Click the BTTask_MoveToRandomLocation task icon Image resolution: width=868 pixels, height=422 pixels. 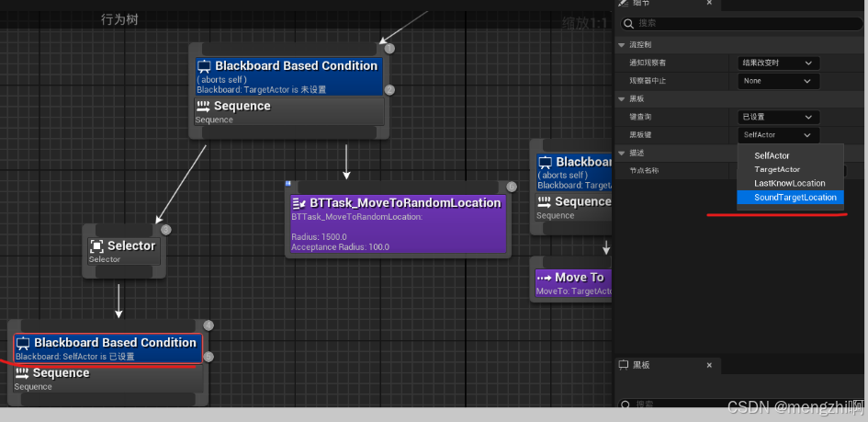[299, 203]
